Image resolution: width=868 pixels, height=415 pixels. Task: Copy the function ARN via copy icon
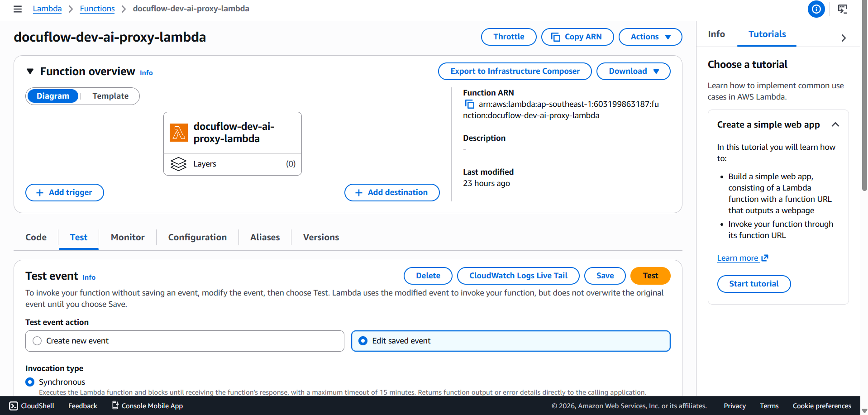click(470, 105)
